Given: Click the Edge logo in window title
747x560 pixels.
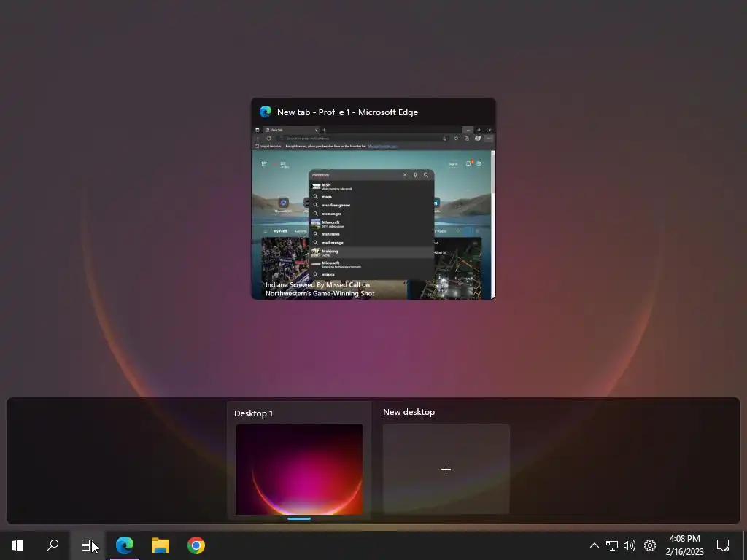Looking at the screenshot, I should (x=266, y=112).
